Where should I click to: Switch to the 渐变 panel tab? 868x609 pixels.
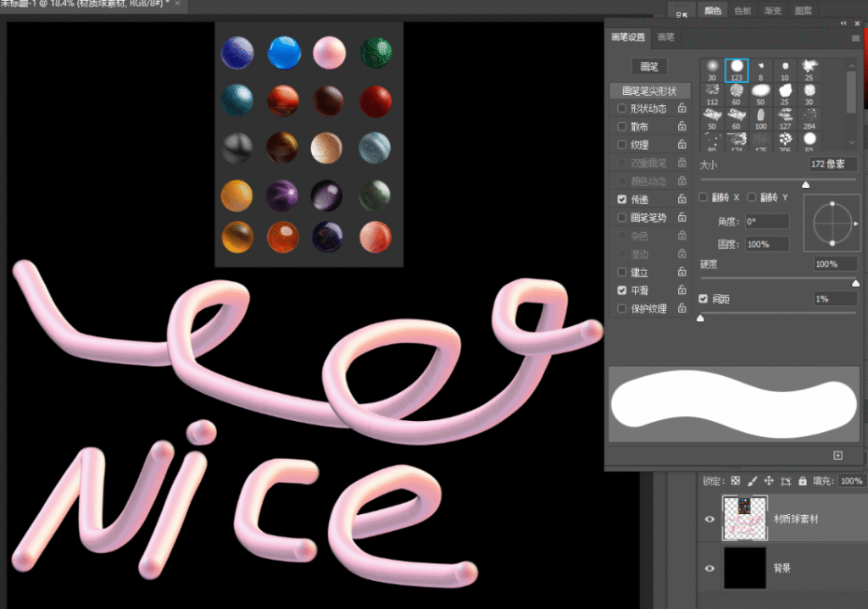773,10
